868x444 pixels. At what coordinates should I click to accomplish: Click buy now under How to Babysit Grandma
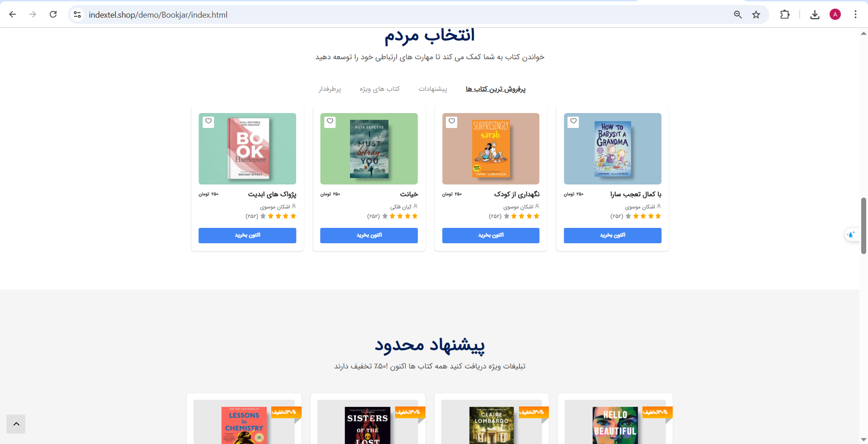[613, 236]
